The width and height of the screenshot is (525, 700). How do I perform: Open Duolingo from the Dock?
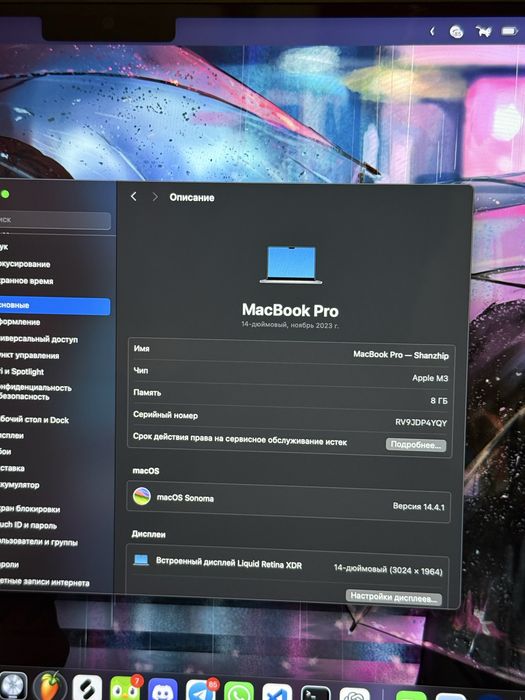coord(125,688)
